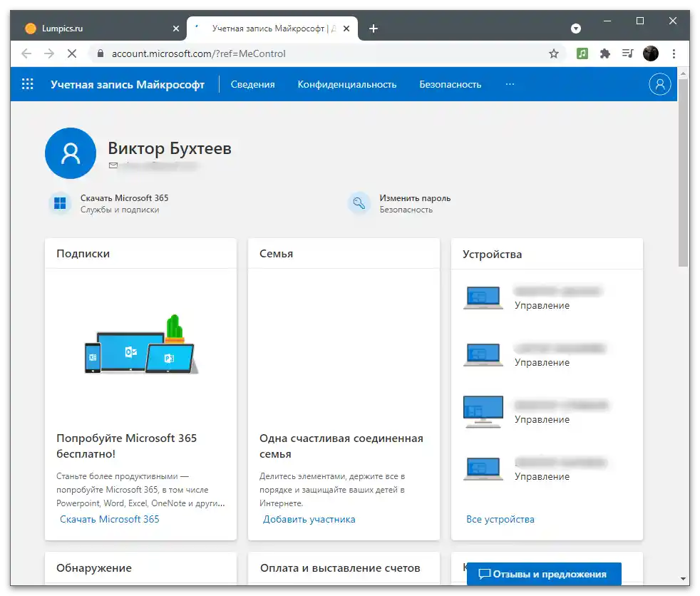Go to Конфиденциальность section

(346, 84)
